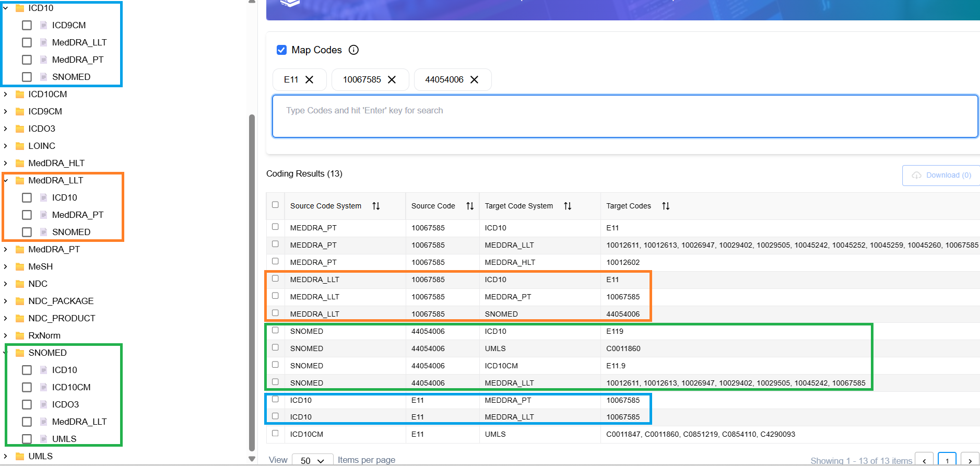Sort by Source Code System column
Screen dimensions: 980x466
point(376,206)
